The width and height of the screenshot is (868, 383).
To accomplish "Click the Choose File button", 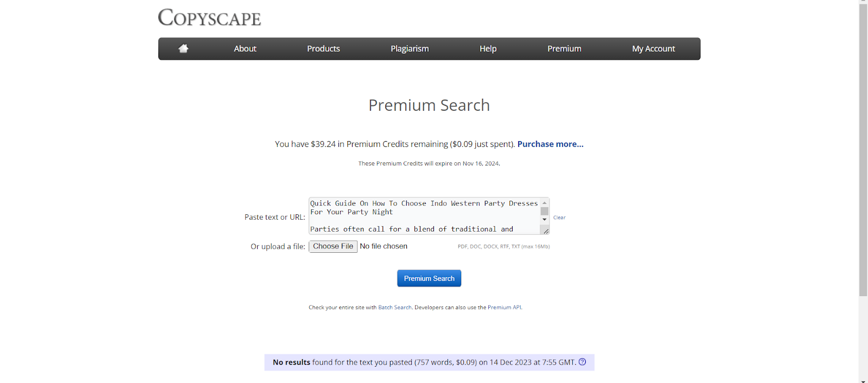I will (x=333, y=246).
